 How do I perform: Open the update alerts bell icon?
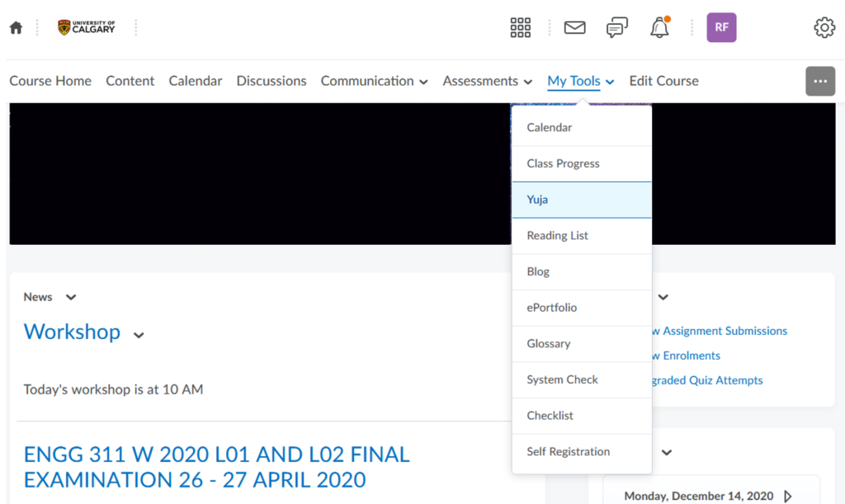pyautogui.click(x=659, y=27)
